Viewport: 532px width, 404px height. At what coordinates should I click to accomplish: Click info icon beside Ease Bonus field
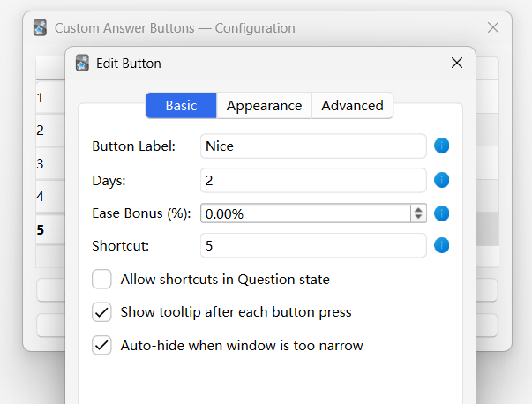point(441,213)
